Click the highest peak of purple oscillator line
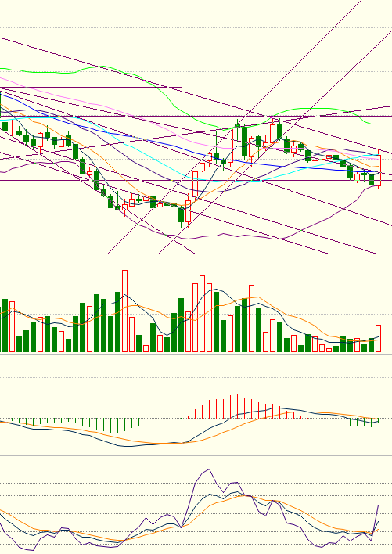 coord(210,469)
